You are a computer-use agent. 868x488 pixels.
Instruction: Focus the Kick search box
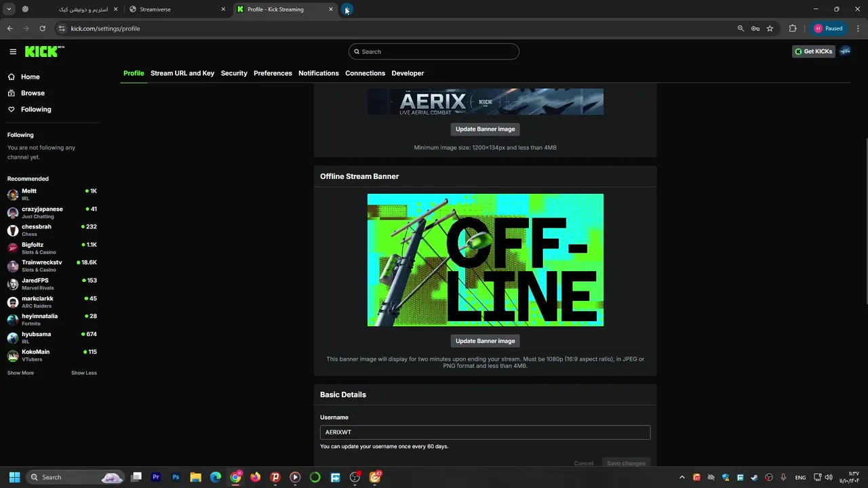(x=434, y=52)
